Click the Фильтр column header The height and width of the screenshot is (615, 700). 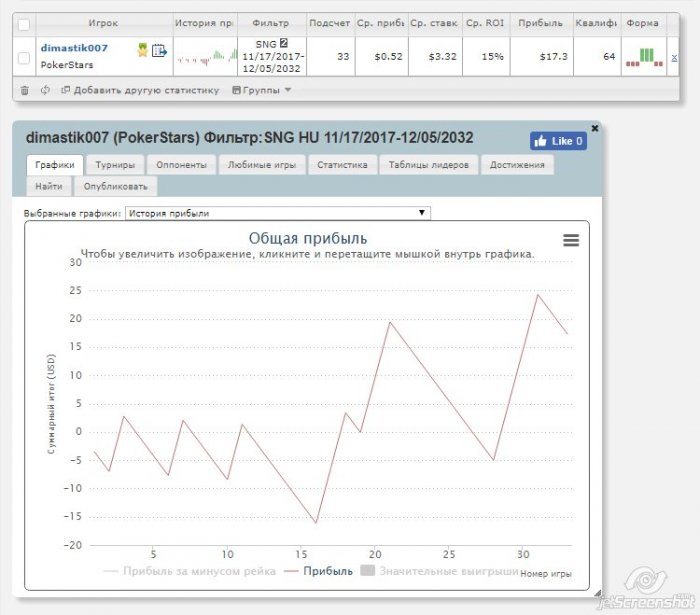pos(271,23)
